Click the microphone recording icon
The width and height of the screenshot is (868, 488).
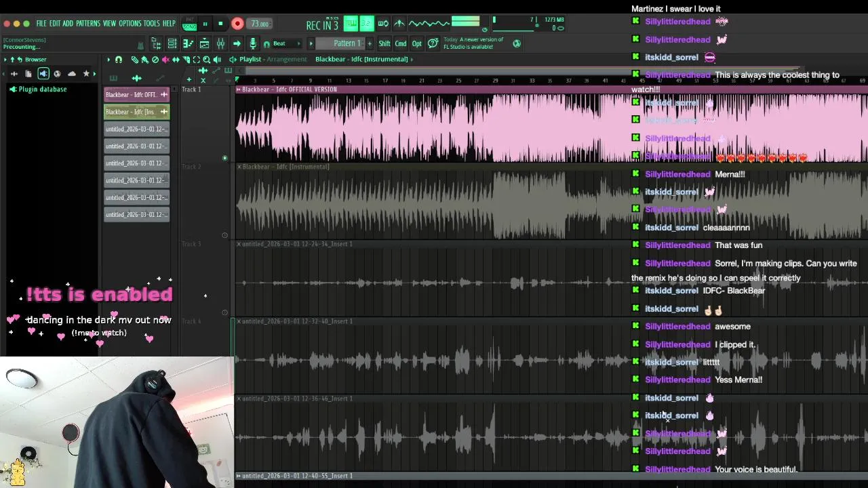(253, 43)
